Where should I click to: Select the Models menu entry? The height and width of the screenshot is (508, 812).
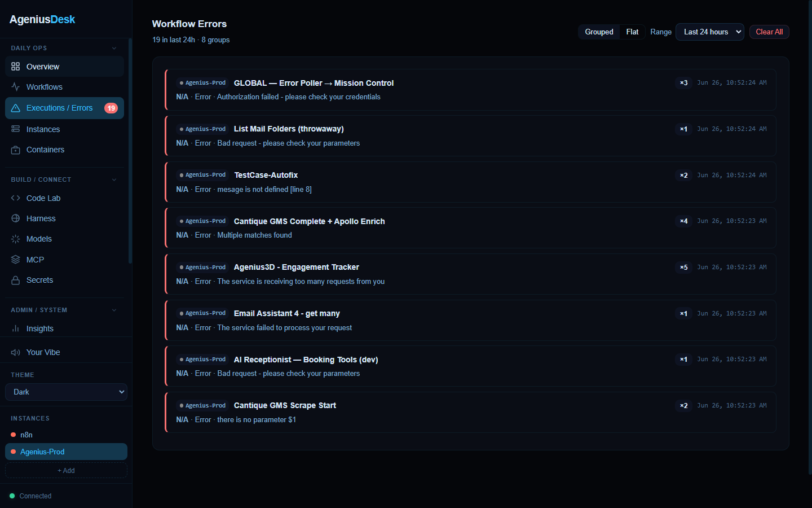(x=64, y=239)
